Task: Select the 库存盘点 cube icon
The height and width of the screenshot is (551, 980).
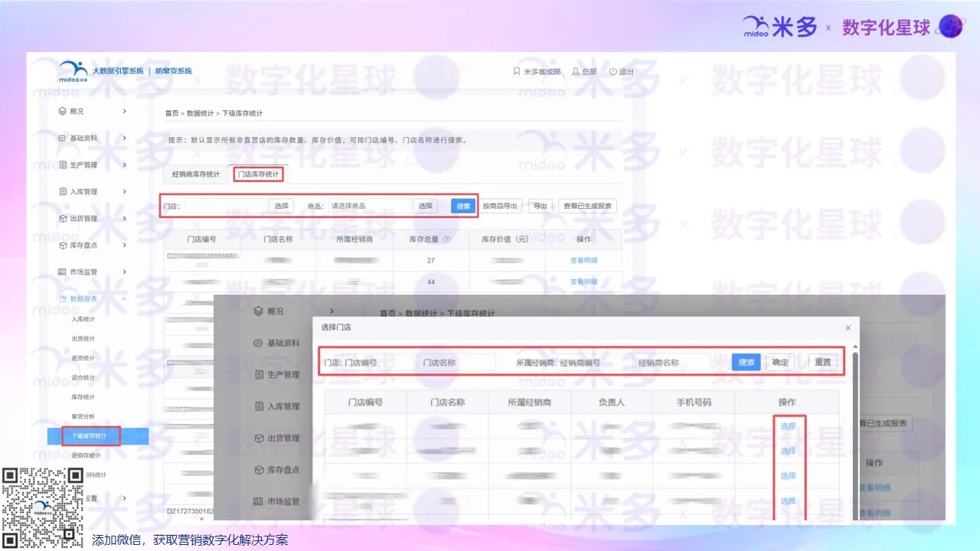Action: [64, 245]
